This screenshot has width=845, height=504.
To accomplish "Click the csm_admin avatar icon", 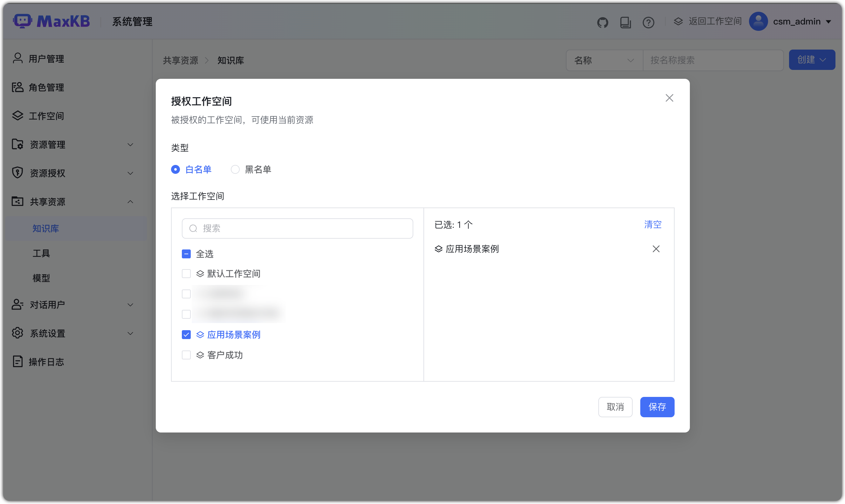I will pos(758,21).
